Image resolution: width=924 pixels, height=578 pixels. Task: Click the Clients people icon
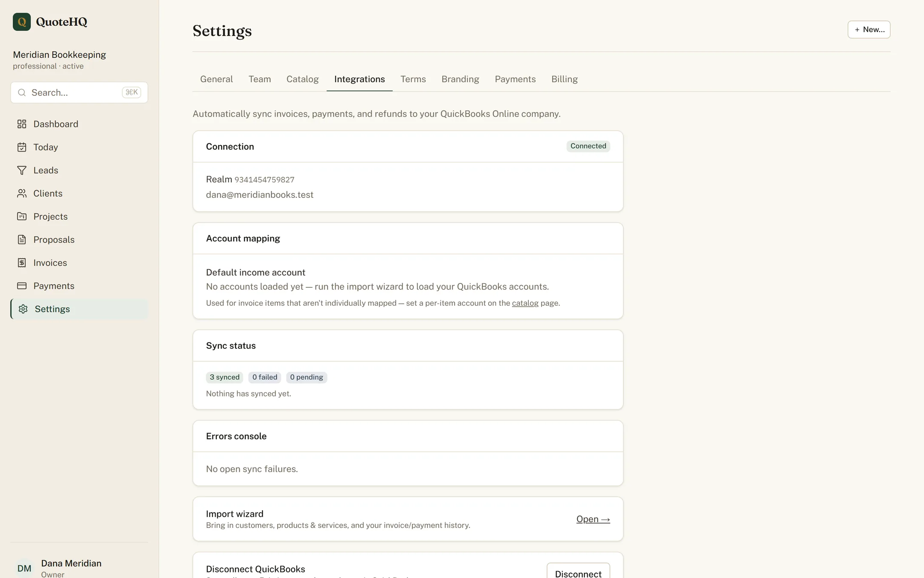(x=22, y=194)
